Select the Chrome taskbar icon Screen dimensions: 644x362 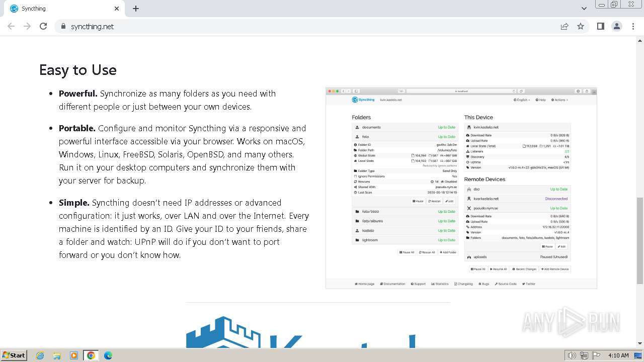[x=91, y=355]
